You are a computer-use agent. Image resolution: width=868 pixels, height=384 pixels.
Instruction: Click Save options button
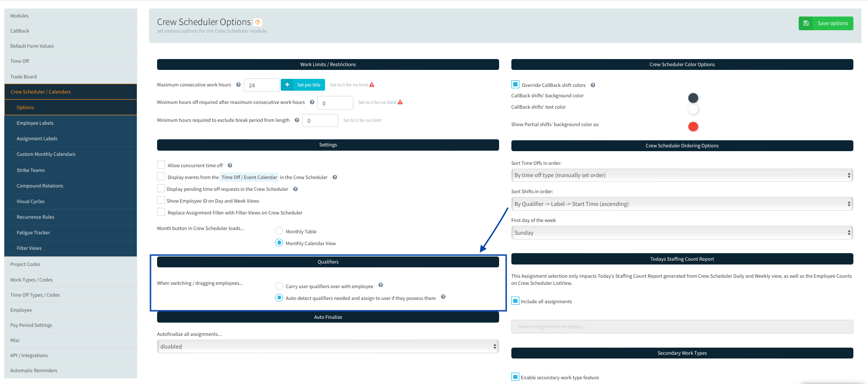(826, 23)
